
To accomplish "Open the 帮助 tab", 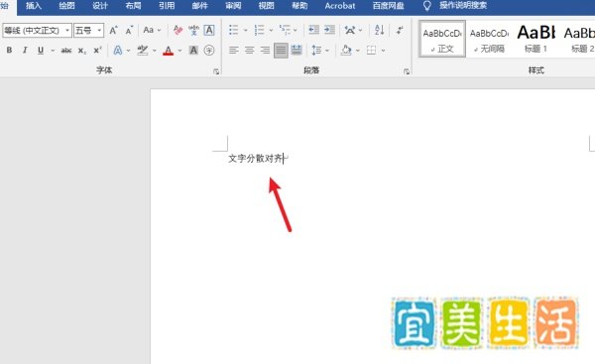I will (299, 6).
